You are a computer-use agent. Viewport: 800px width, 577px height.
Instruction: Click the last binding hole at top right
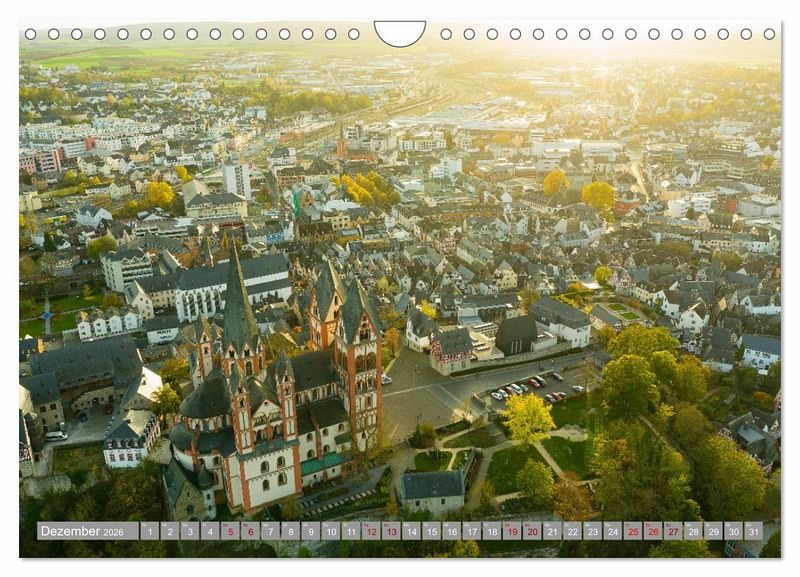[x=770, y=34]
